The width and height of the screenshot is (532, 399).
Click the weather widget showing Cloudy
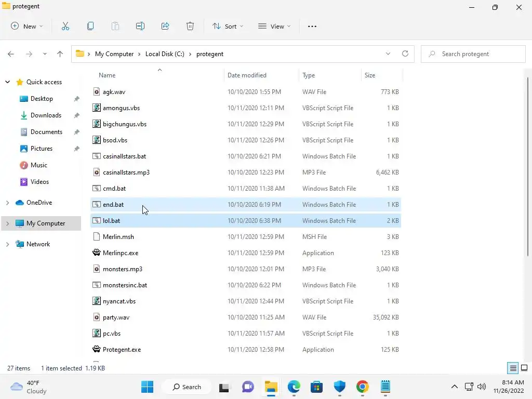click(29, 387)
